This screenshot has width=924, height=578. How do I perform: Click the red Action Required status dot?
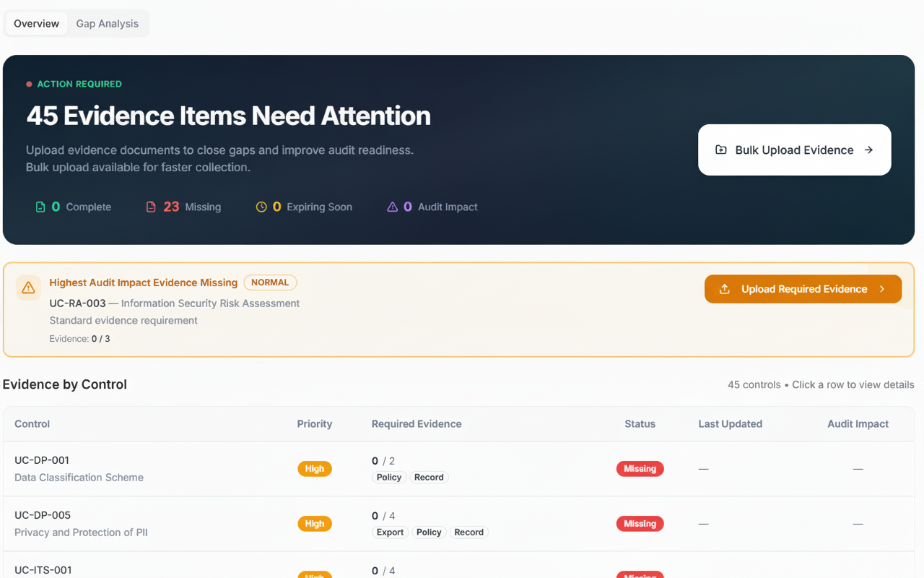tap(29, 85)
